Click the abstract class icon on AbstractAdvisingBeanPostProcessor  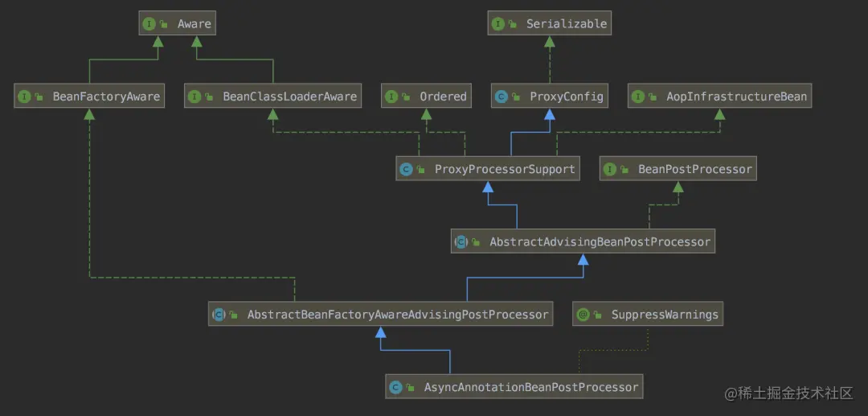click(x=461, y=242)
